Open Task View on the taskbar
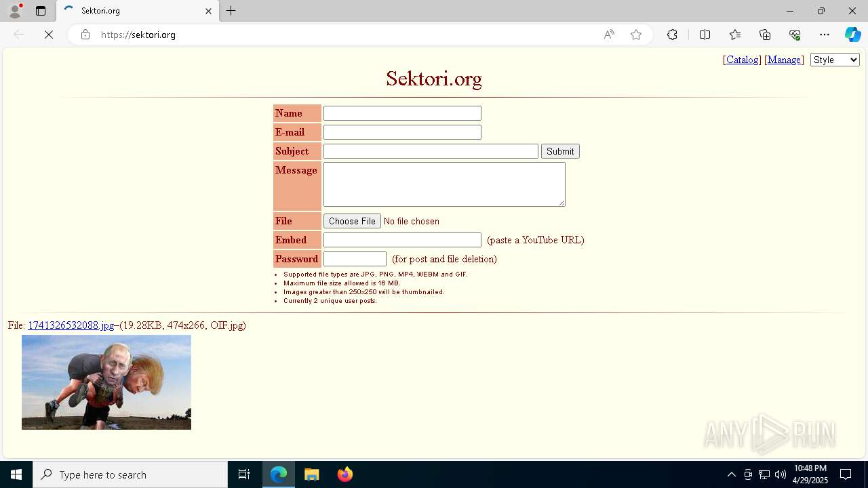 244,474
